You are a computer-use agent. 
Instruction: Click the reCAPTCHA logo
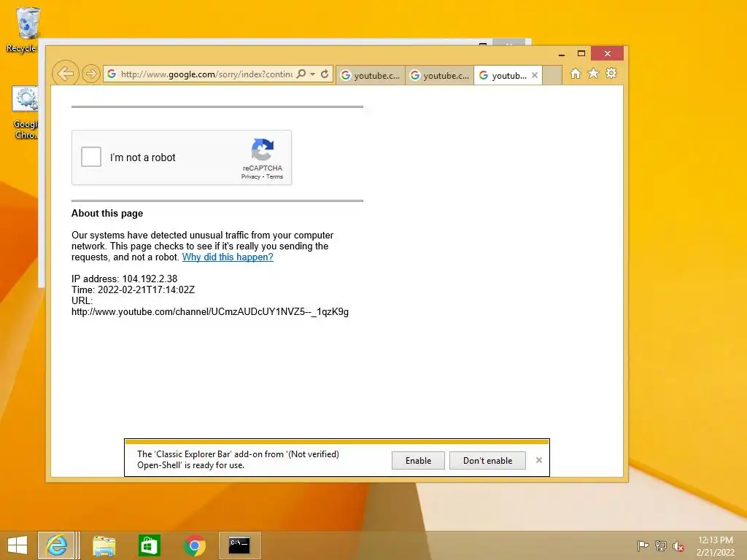pos(263,149)
